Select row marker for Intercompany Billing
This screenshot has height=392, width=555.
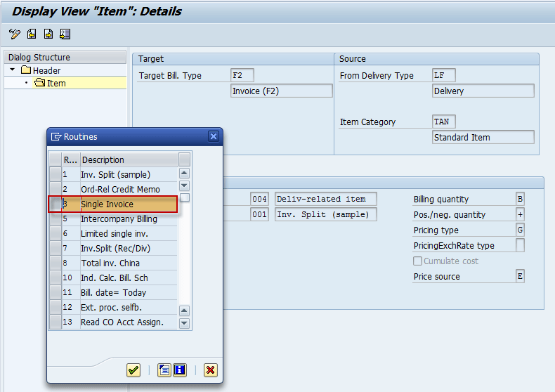(x=55, y=218)
